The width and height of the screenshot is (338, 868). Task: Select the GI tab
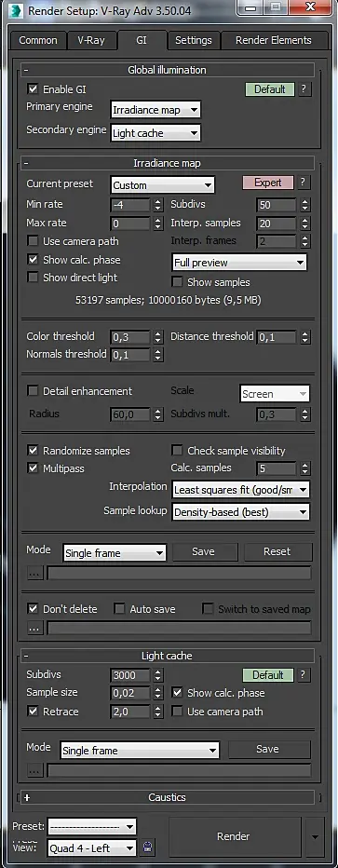[x=142, y=40]
